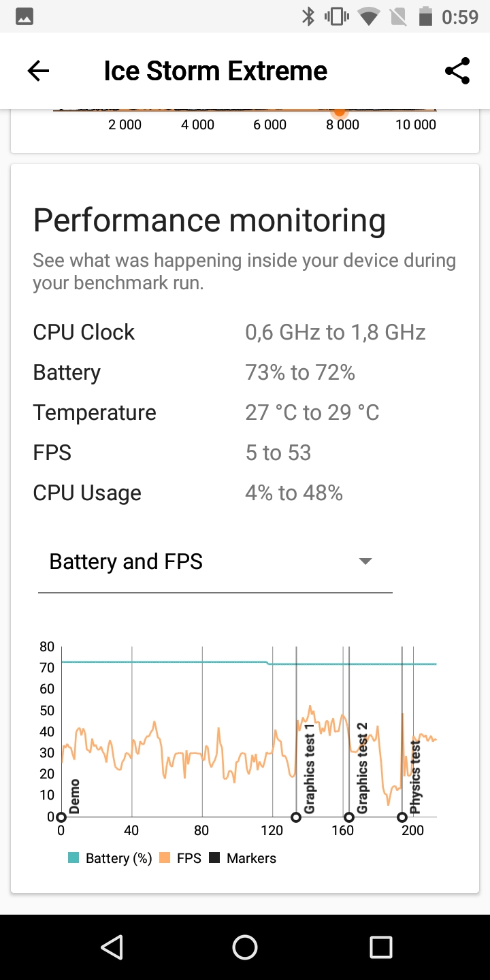This screenshot has height=980, width=490.
Task: Tap the image notification icon in status bar
Action: point(23,16)
